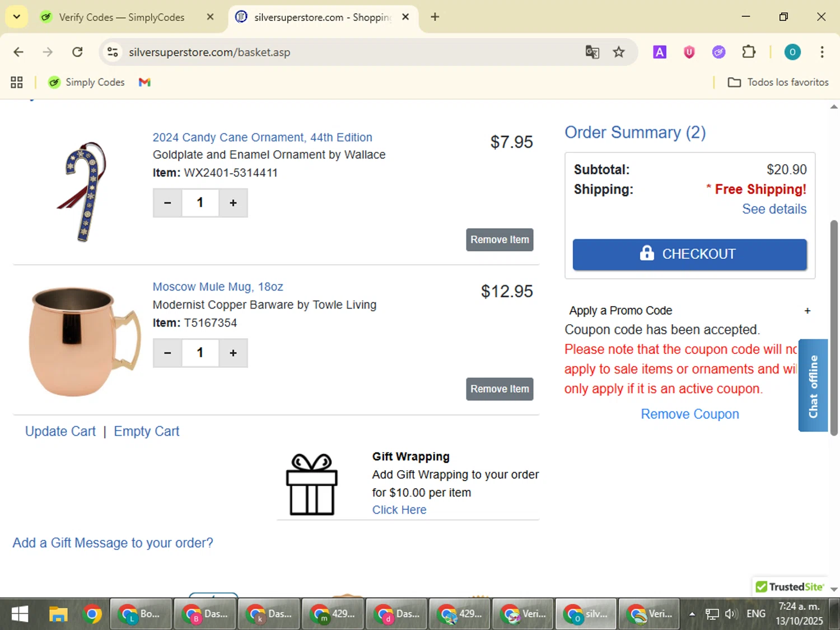Click the Update Cart link
The width and height of the screenshot is (840, 630).
[x=60, y=431]
